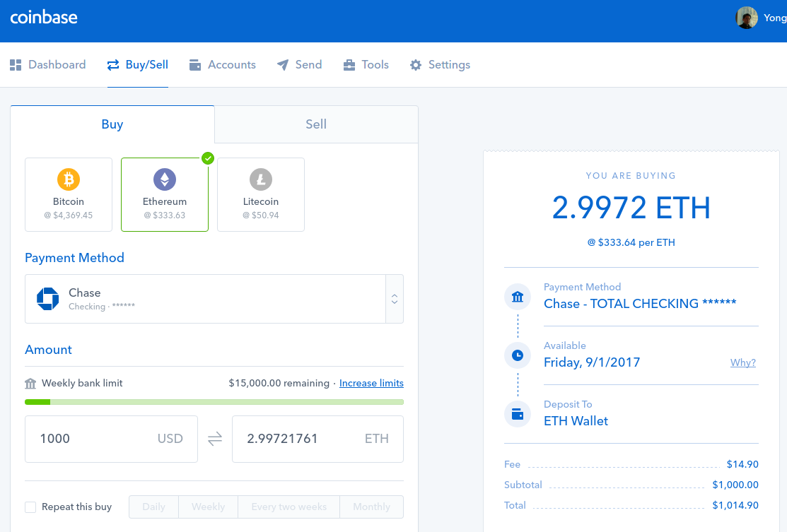Click the Accounts wallet icon
Viewport: 787px width, 532px height.
point(194,65)
